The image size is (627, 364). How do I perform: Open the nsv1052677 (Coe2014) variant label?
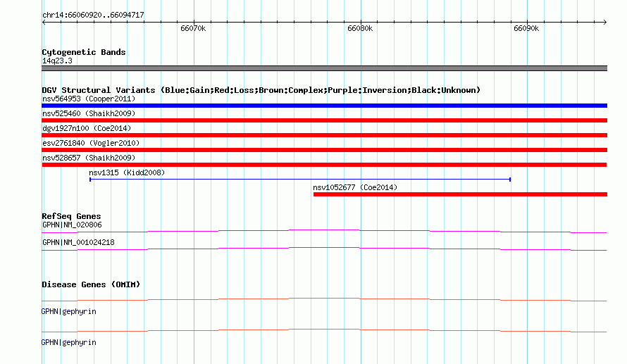[355, 187]
